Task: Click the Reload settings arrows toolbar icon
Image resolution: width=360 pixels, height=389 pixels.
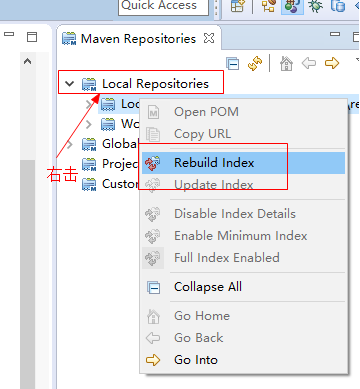Action: point(255,63)
